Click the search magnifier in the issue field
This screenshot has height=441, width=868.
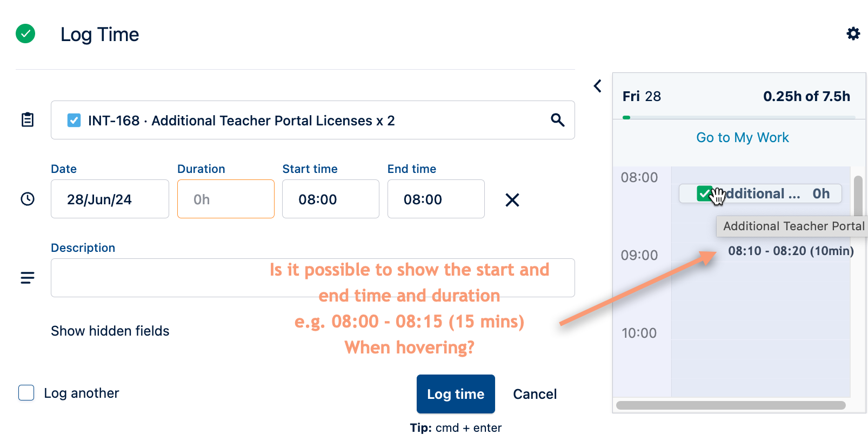click(x=557, y=120)
